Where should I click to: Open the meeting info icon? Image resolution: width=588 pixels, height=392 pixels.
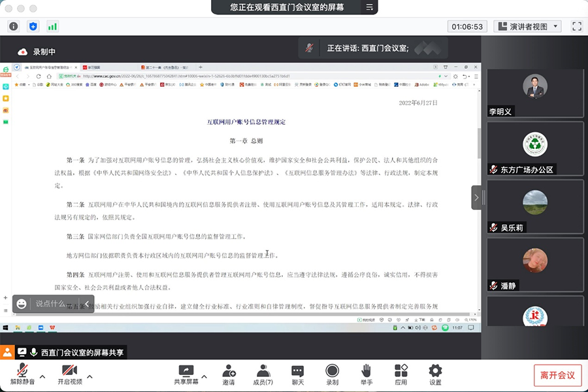pos(13,26)
